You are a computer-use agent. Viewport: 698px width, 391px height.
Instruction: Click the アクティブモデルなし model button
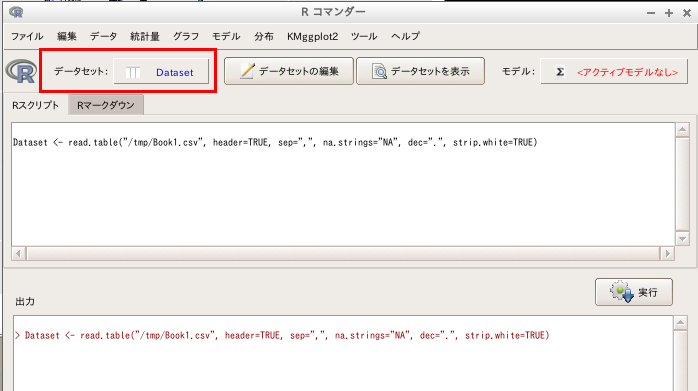(614, 71)
